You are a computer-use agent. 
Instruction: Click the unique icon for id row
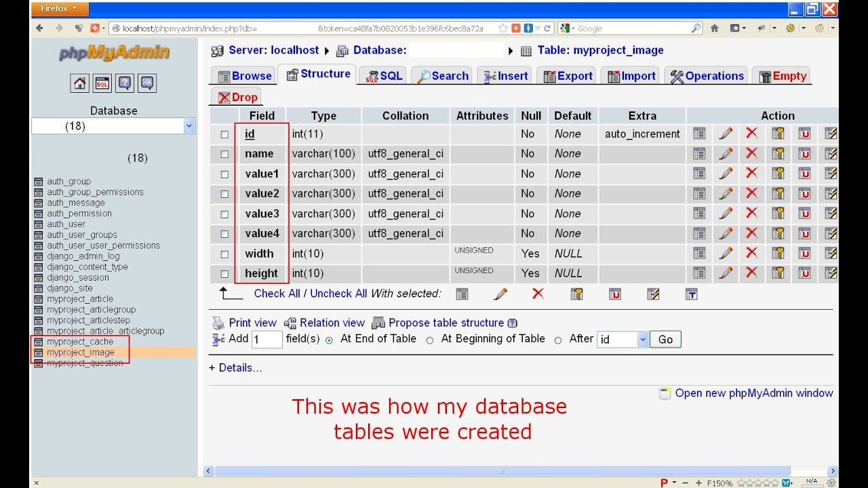804,134
